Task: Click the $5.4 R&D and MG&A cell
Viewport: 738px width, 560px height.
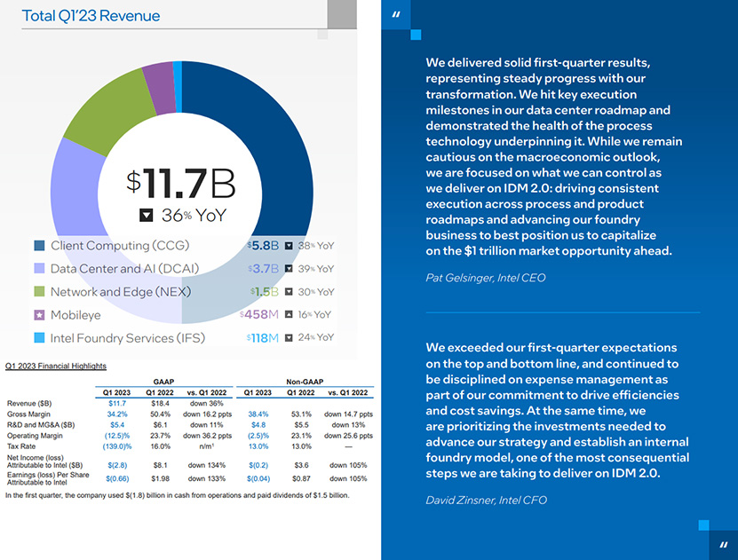Action: tap(117, 425)
